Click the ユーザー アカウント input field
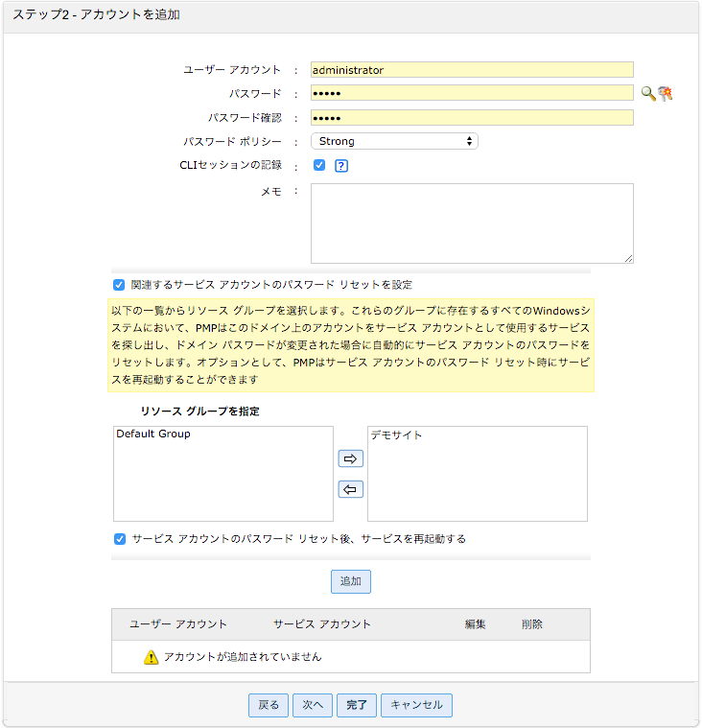702x728 pixels. [472, 70]
